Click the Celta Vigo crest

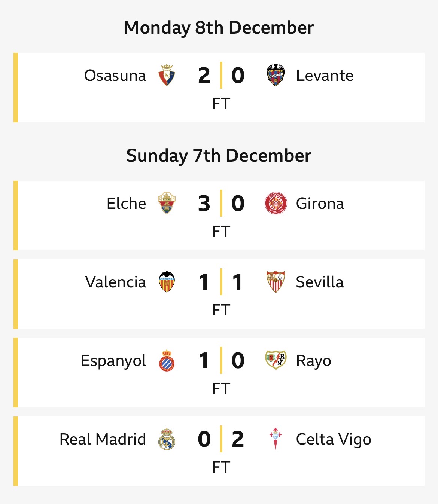[x=276, y=439]
